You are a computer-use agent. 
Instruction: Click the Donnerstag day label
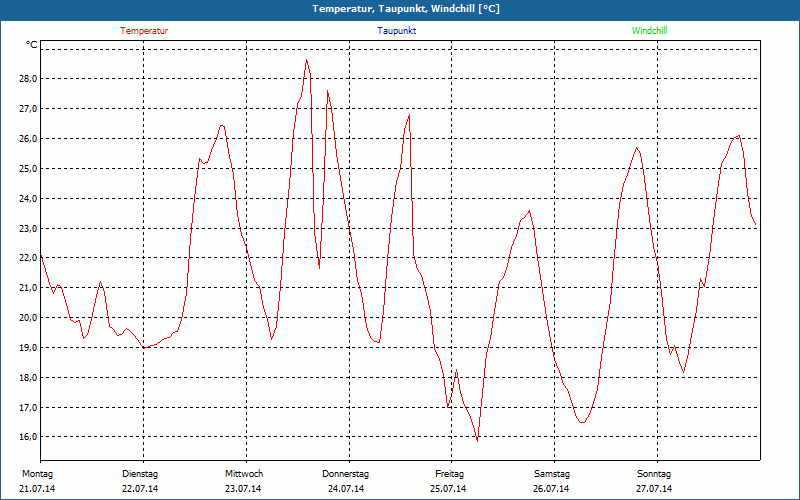point(345,474)
